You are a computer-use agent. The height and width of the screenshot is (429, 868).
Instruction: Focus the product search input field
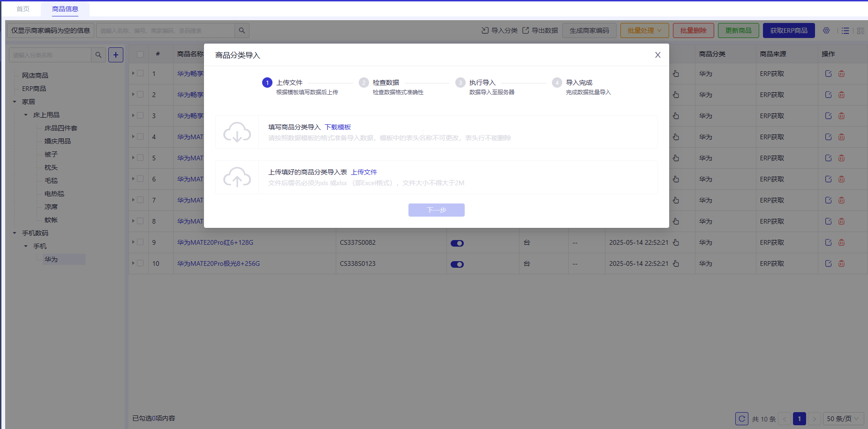click(166, 30)
